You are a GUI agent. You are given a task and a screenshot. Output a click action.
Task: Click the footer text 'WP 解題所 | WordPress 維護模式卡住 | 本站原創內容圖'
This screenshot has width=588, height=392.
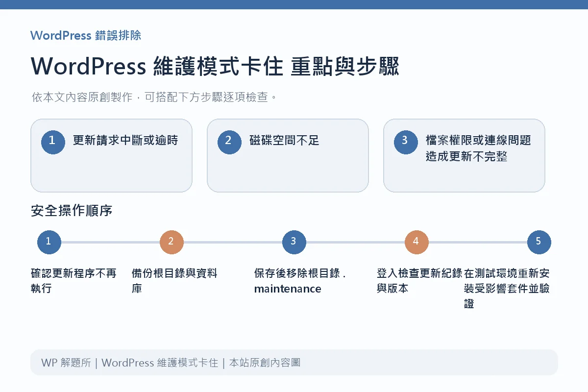click(171, 363)
